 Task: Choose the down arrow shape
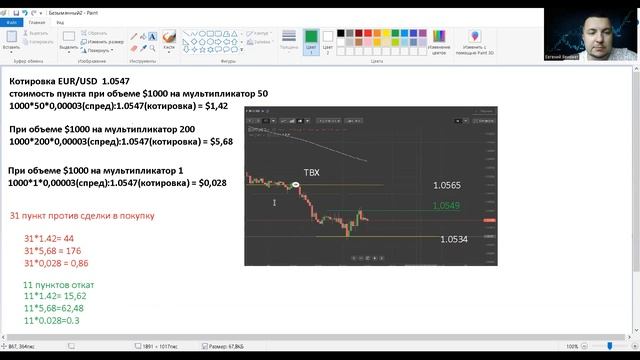click(x=186, y=49)
